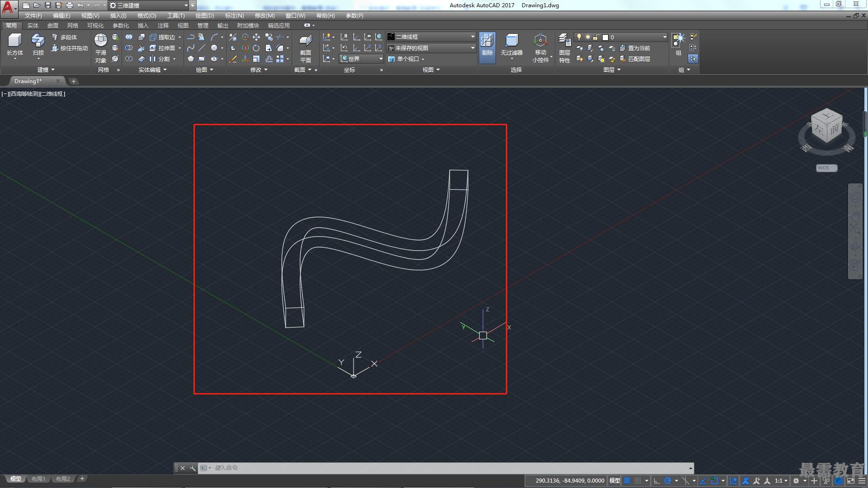The width and height of the screenshot is (868, 488).
Task: Click 匹配图层 match layer button
Action: click(x=635, y=59)
